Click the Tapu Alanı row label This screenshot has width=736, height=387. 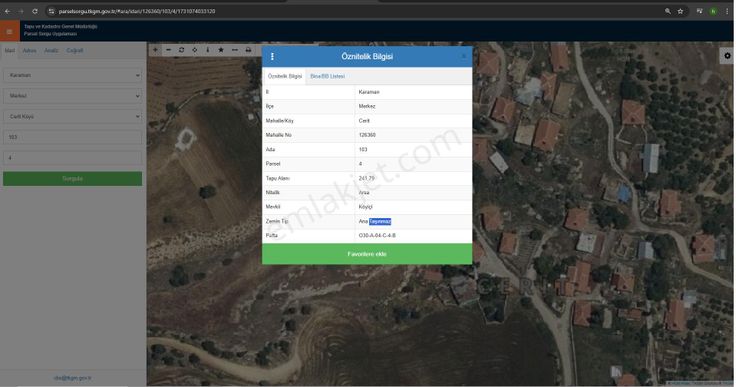[x=278, y=178]
